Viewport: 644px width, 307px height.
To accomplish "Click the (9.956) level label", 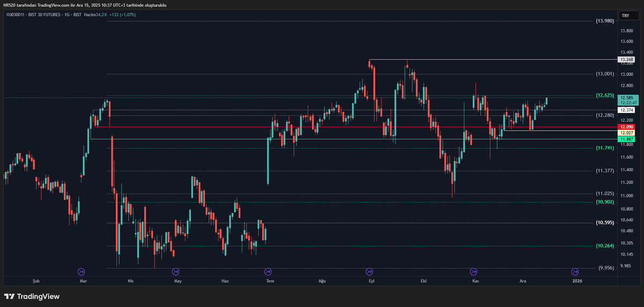I will click(x=607, y=267).
